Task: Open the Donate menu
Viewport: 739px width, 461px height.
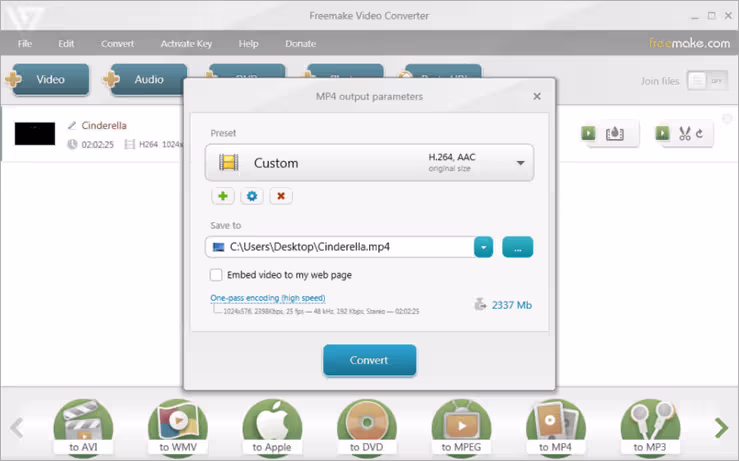Action: tap(300, 44)
